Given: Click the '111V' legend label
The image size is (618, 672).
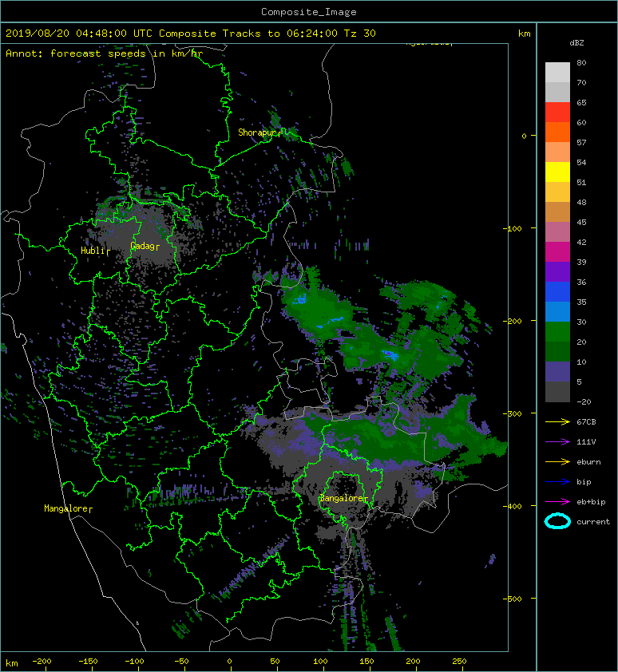Looking at the screenshot, I should pyautogui.click(x=586, y=442).
